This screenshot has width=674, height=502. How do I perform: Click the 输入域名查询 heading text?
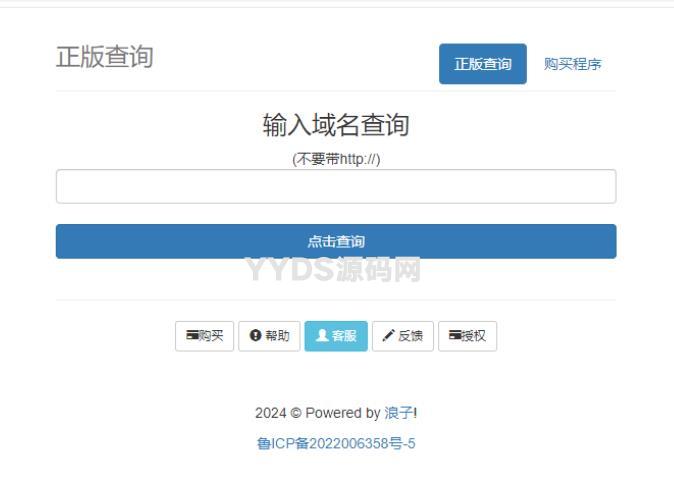coord(335,125)
